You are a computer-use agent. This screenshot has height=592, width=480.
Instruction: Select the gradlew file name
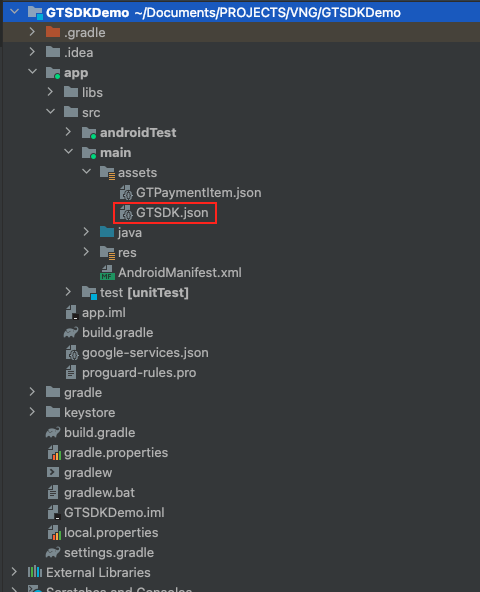click(x=88, y=472)
